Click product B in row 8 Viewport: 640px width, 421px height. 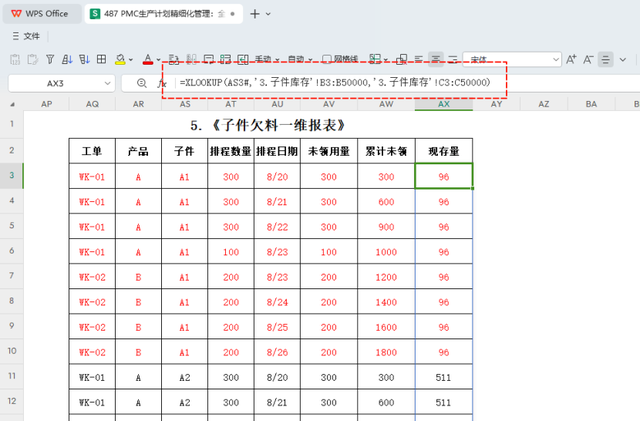click(x=138, y=302)
